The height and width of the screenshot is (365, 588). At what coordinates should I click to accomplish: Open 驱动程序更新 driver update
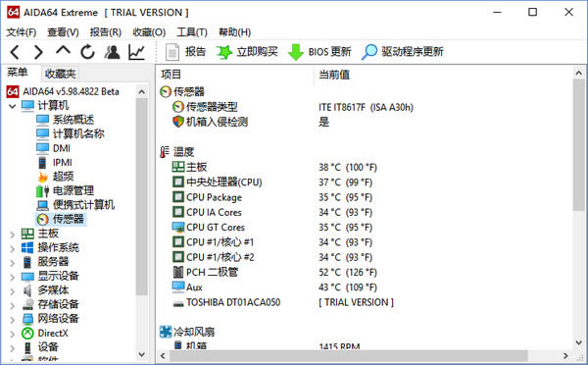[403, 52]
